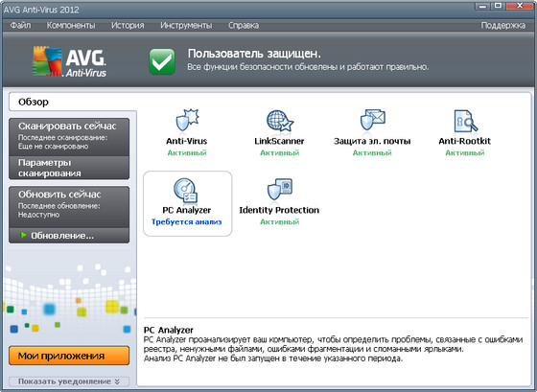Expand Показать уведомление notification panel
Image resolution: width=537 pixels, height=392 pixels.
pos(69,381)
